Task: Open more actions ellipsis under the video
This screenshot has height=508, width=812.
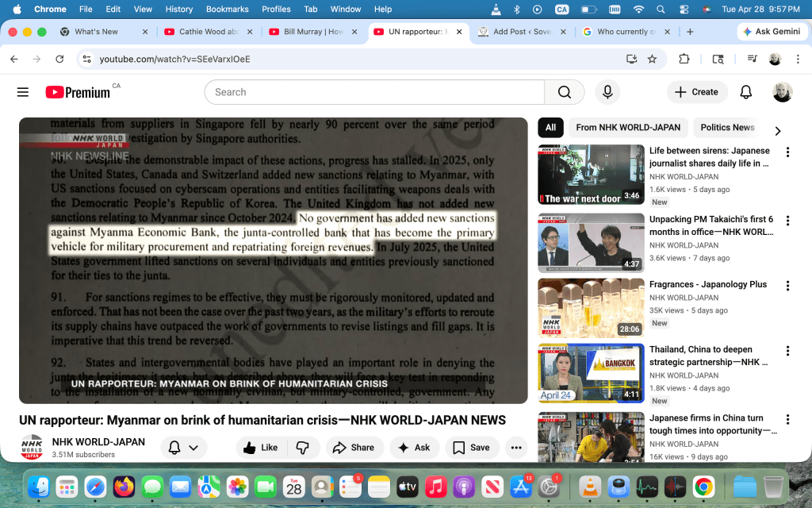Action: [516, 448]
